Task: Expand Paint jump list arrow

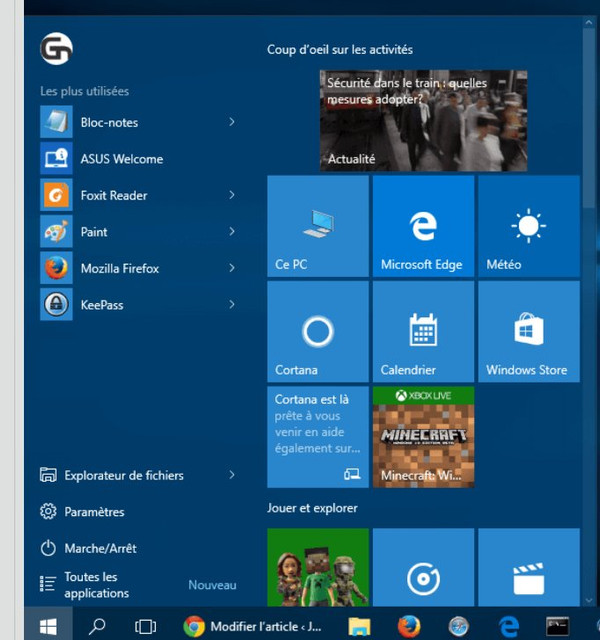Action: tap(232, 231)
